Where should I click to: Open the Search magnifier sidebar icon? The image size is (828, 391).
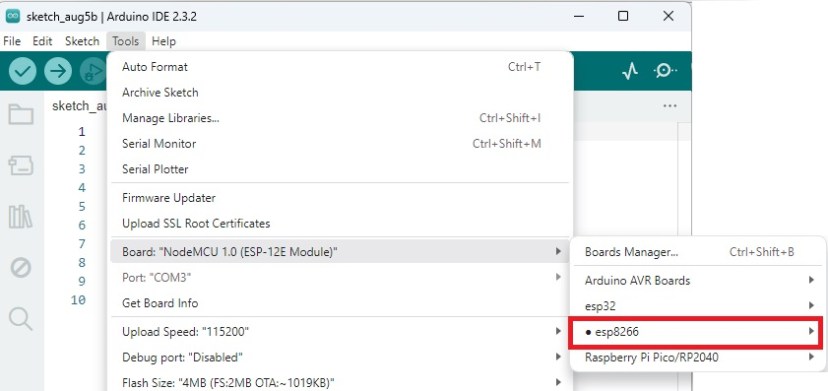pyautogui.click(x=21, y=319)
